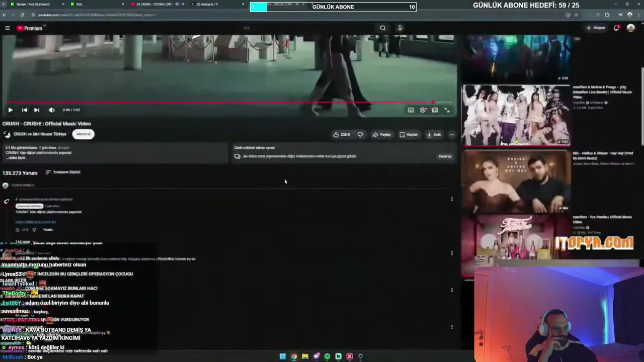Open YouTube notifications bell
Viewport: 644px width, 362px height.
(x=616, y=28)
